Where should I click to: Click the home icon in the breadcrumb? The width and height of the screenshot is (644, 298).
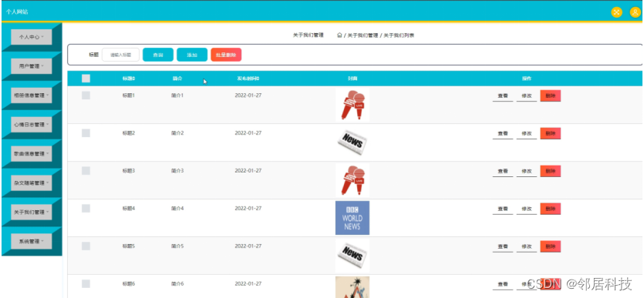[339, 35]
